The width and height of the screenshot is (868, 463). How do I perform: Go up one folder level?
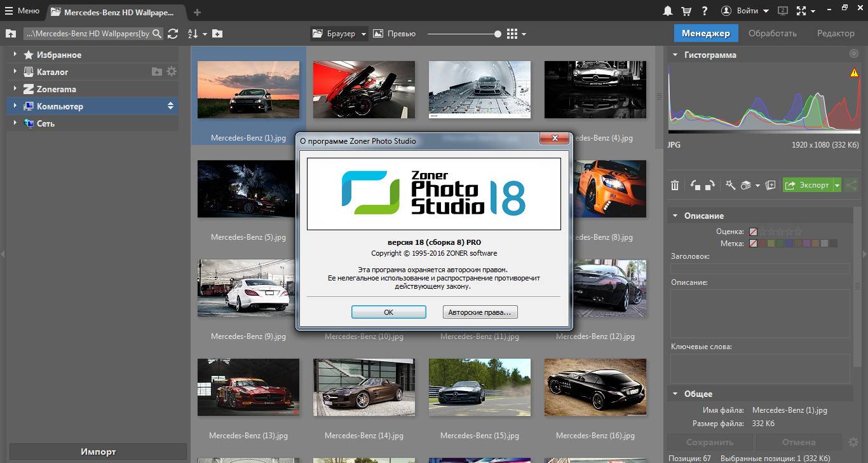click(x=11, y=34)
